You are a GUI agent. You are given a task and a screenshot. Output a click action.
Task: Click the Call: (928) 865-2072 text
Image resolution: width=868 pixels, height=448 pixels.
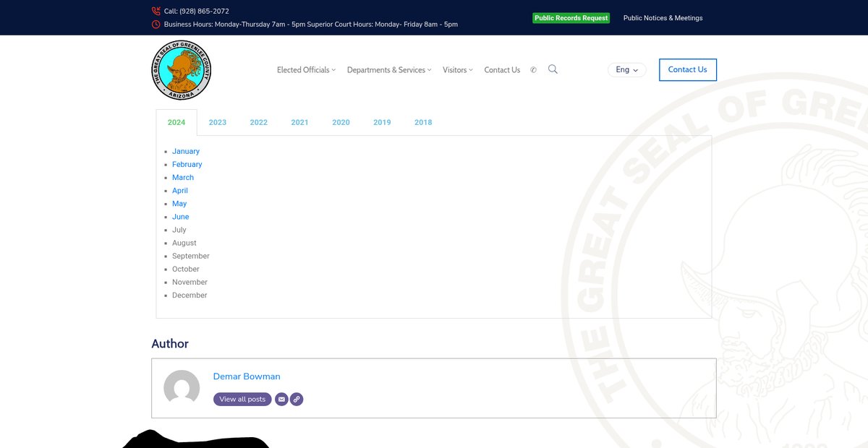tap(197, 11)
